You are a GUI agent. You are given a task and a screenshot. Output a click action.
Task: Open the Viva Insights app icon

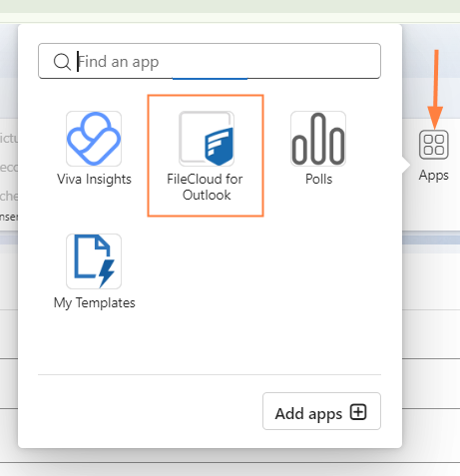[94, 139]
